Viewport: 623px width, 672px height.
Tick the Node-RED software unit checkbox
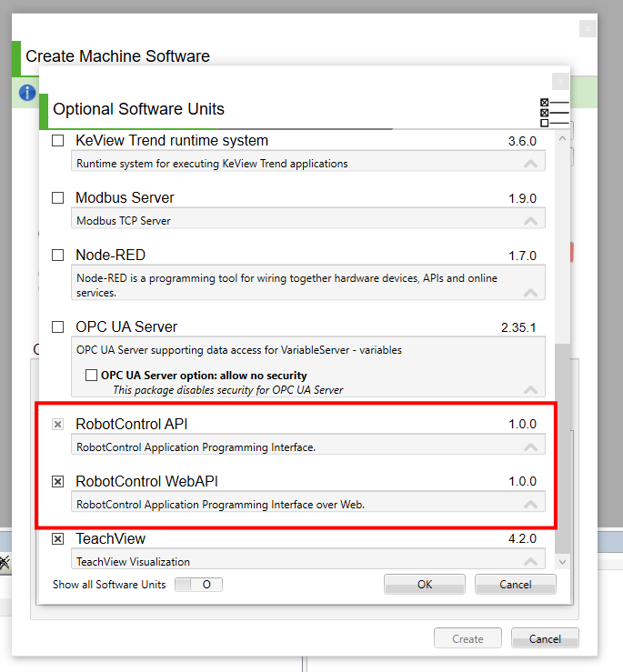click(x=57, y=256)
